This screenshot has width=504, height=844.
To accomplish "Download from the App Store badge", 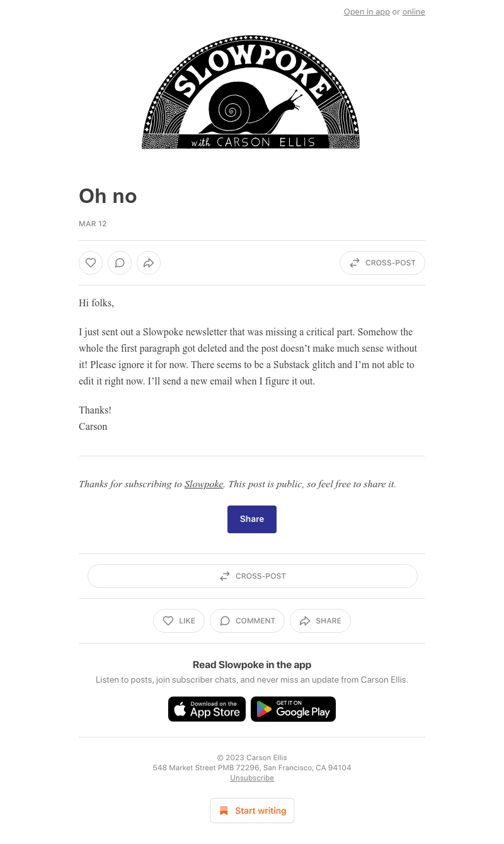I will (207, 709).
